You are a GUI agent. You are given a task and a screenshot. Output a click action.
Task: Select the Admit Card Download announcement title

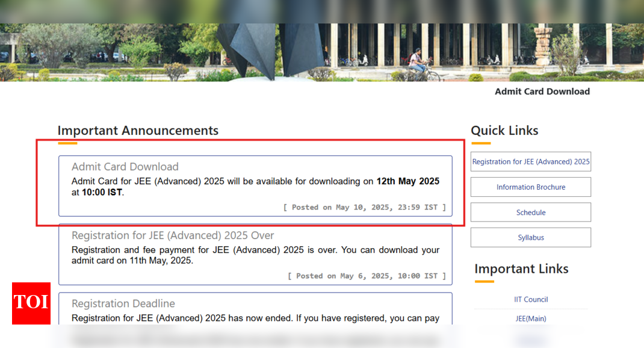click(125, 167)
